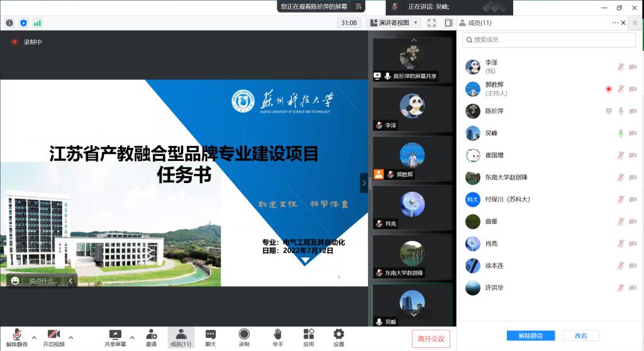This screenshot has height=351, width=644.
Task: Open the 演讲者视图 view dropdown
Action: click(394, 23)
